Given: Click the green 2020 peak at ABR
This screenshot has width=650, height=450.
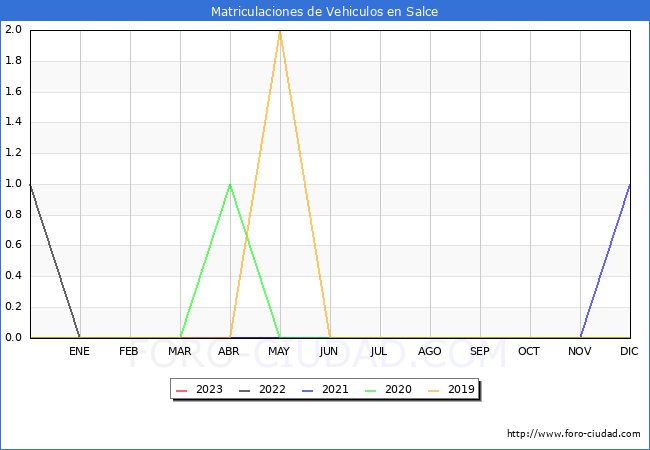Looking at the screenshot, I should (x=230, y=185).
